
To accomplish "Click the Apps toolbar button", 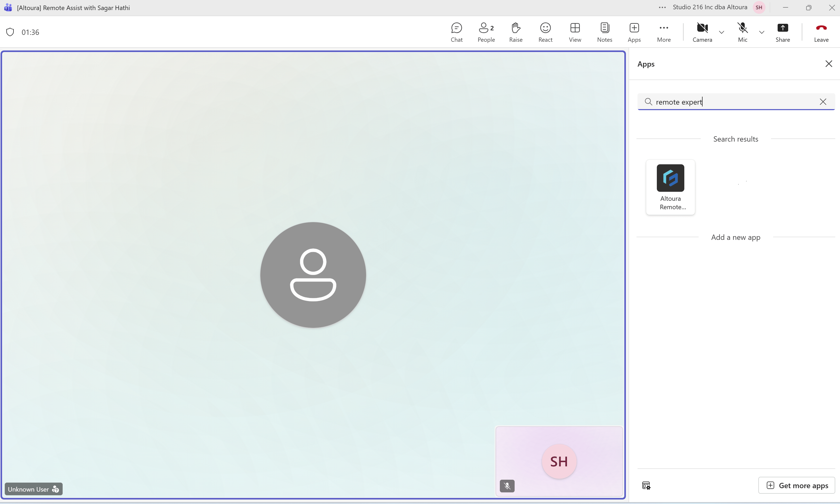I will [x=634, y=32].
